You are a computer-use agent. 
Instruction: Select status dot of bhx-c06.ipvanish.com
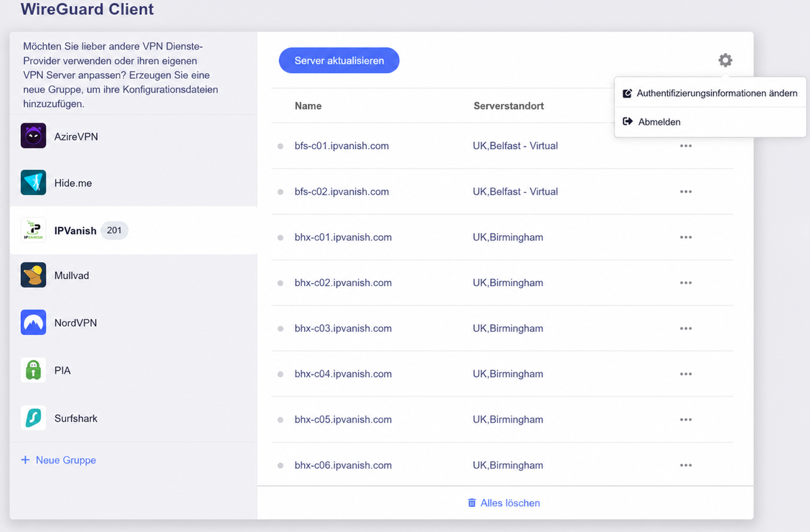(281, 465)
